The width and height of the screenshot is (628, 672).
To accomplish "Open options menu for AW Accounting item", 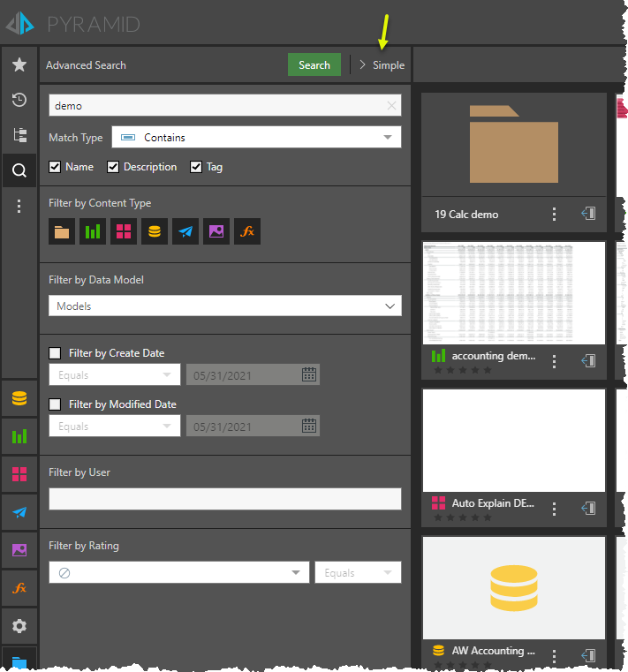I will [554, 656].
